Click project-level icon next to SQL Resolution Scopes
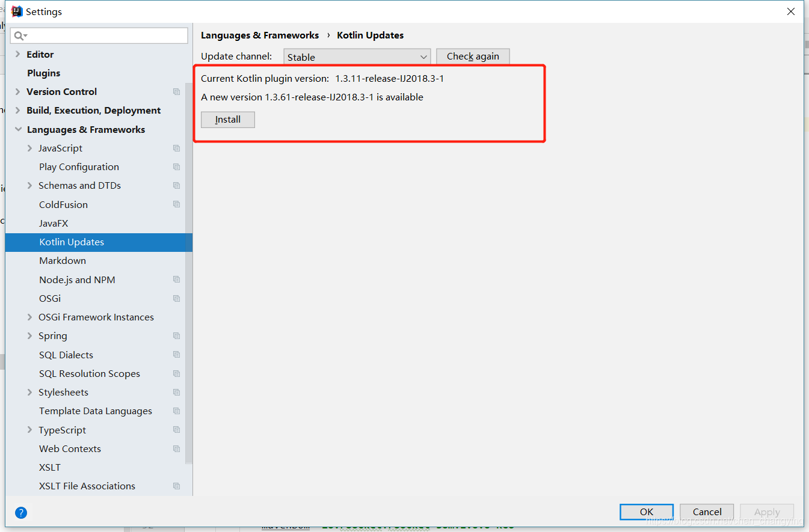 coord(176,374)
